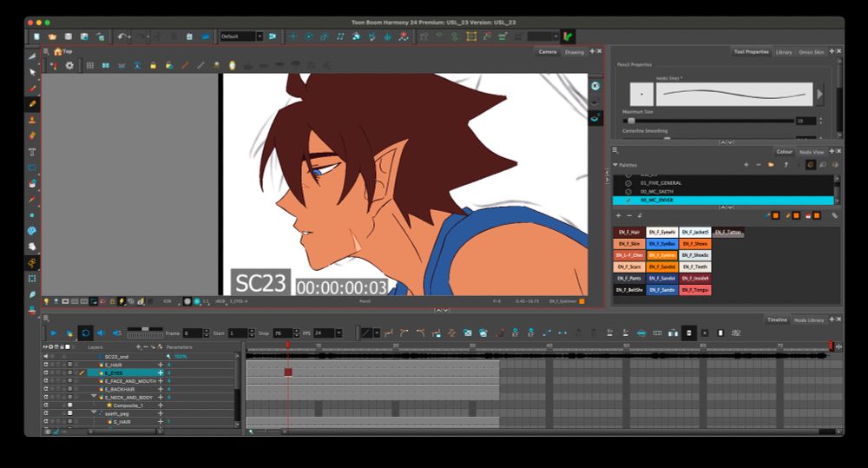Click the Undo arrow icon
This screenshot has height=468, width=868.
pyautogui.click(x=122, y=36)
